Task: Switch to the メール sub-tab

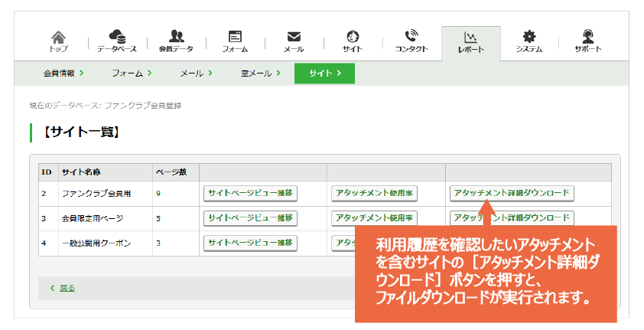Action: (x=197, y=74)
